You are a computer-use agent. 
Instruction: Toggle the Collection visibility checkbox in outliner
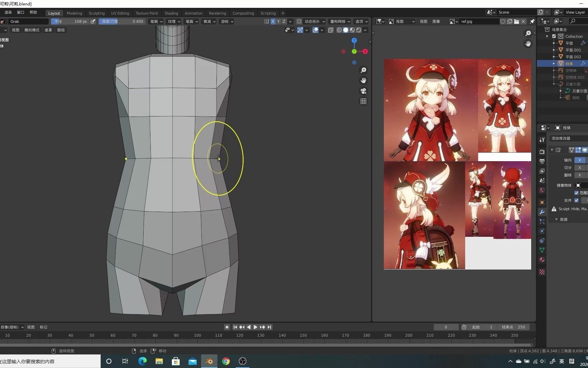[554, 36]
